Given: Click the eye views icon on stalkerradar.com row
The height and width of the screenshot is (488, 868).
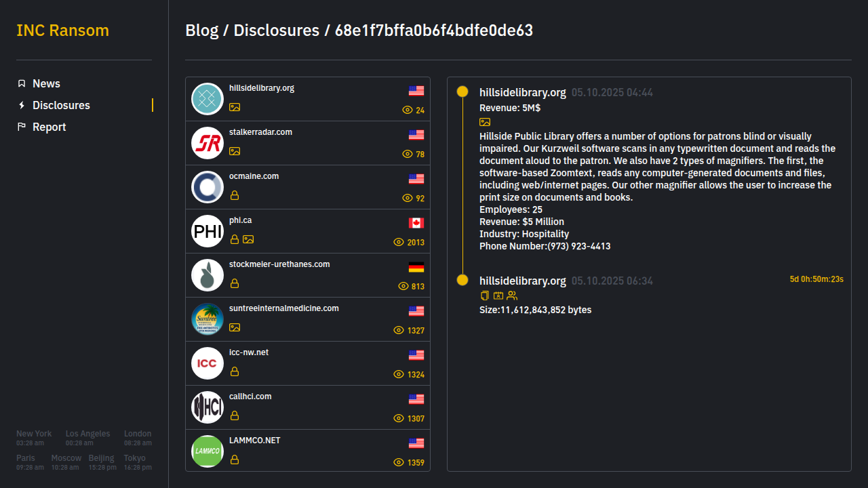Looking at the screenshot, I should (x=408, y=154).
